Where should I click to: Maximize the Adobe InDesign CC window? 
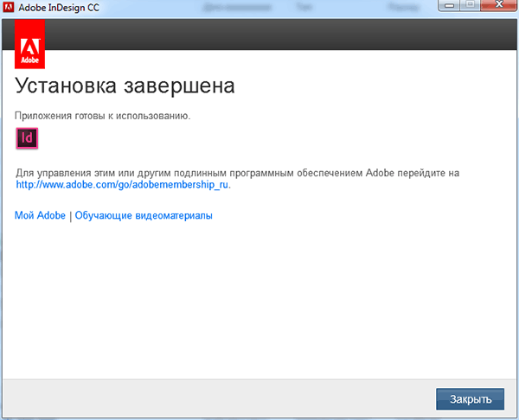(x=470, y=5)
